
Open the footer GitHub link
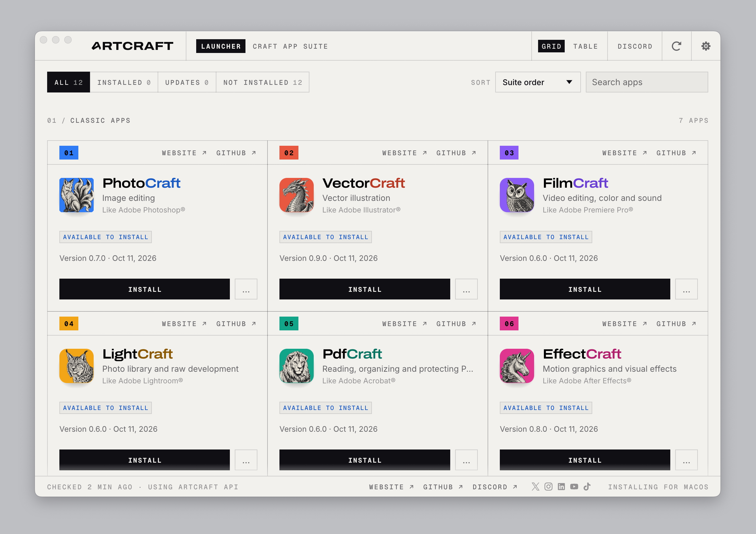443,487
